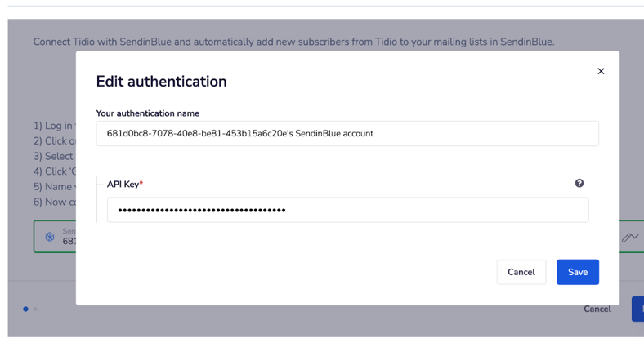Close the Edit authentication dialog with X

point(601,72)
